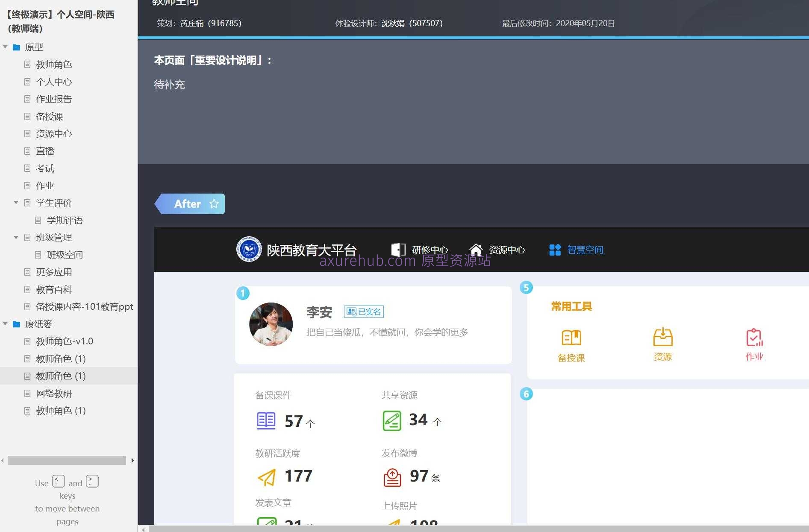The image size is (809, 532).
Task: Open the 资源 tool via its inbox icon
Action: pyautogui.click(x=662, y=337)
